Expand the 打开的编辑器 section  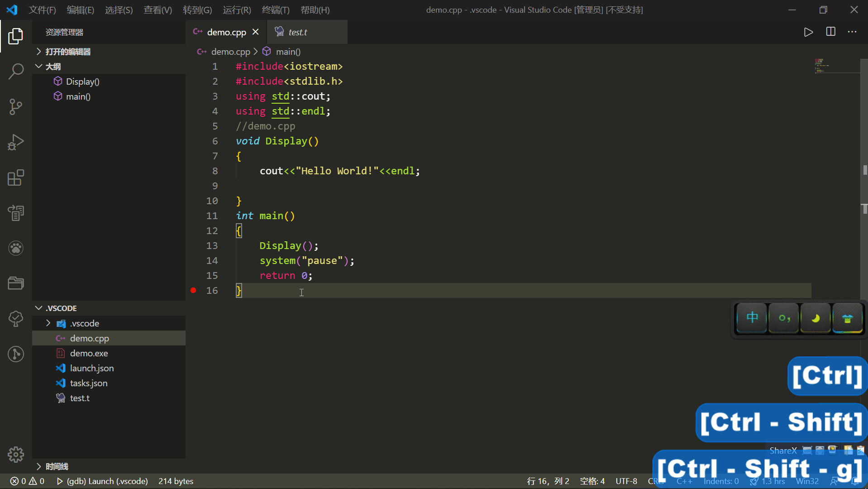[109, 52]
